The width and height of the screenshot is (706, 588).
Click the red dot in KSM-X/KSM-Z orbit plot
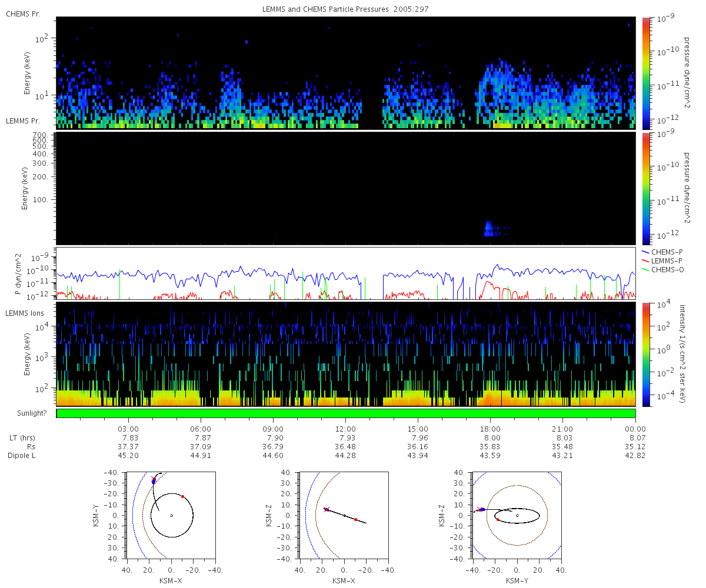coord(356,520)
